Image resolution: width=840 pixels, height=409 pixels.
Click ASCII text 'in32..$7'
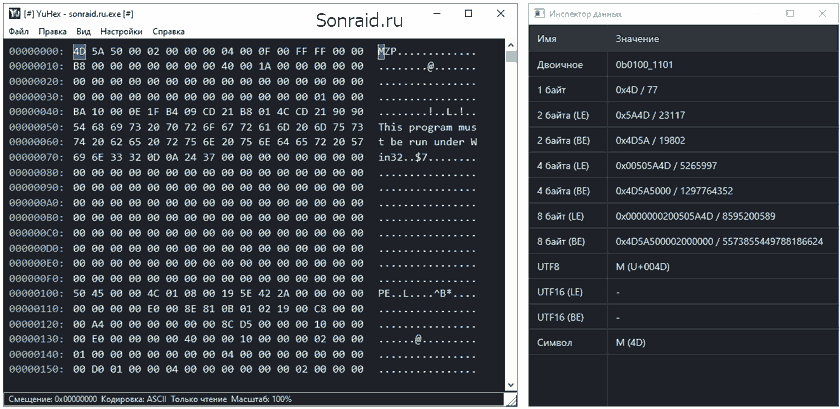[402, 158]
